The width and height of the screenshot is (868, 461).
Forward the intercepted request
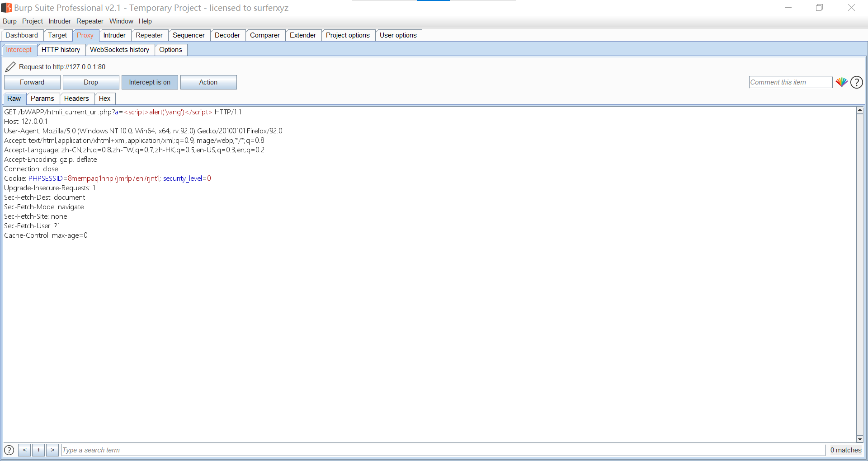(x=32, y=82)
